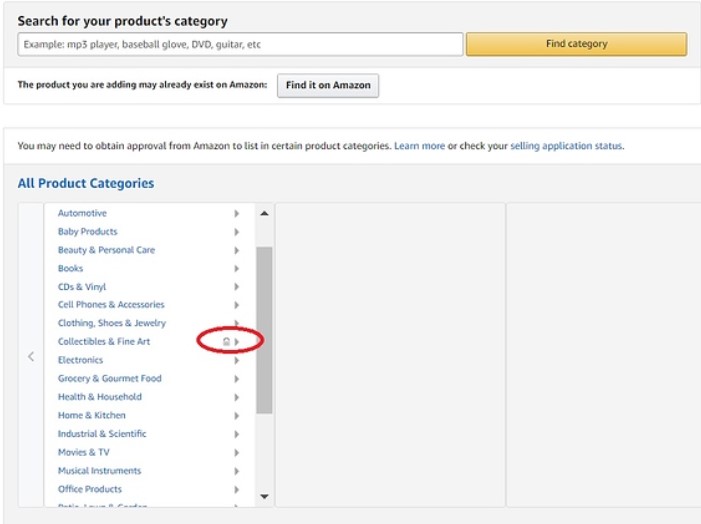Screen dimensions: 701x524
Task: Click the category list scroll-down arrow
Action: pyautogui.click(x=264, y=496)
